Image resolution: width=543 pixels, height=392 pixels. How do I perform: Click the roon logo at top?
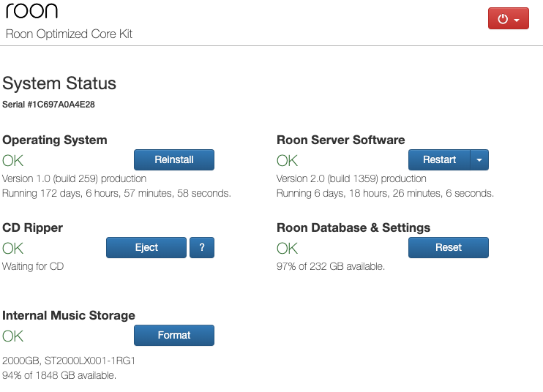click(32, 11)
